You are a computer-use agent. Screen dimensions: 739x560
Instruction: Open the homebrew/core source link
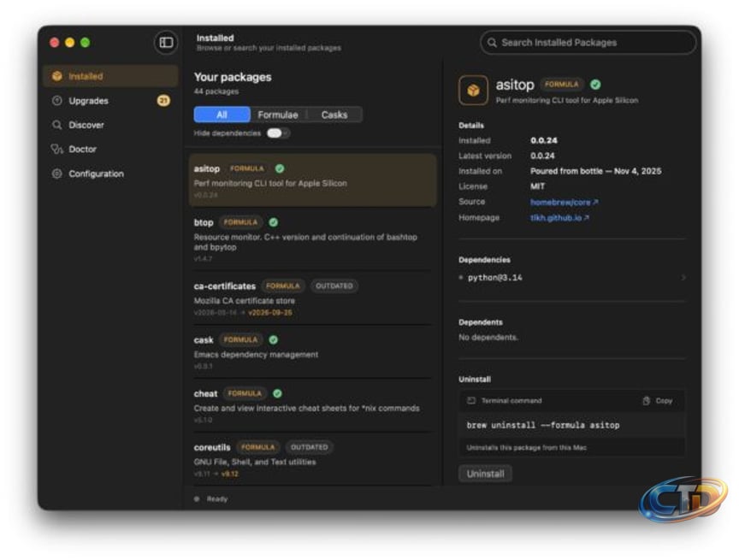pos(565,202)
